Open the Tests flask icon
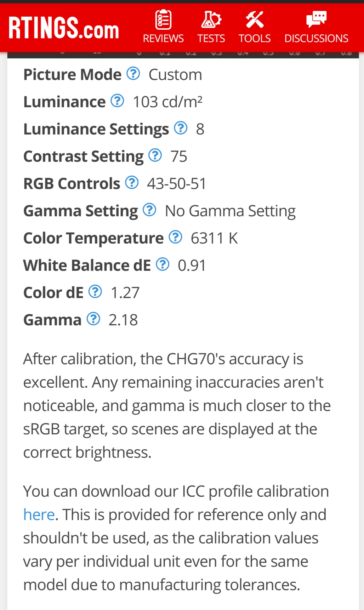 click(x=211, y=19)
